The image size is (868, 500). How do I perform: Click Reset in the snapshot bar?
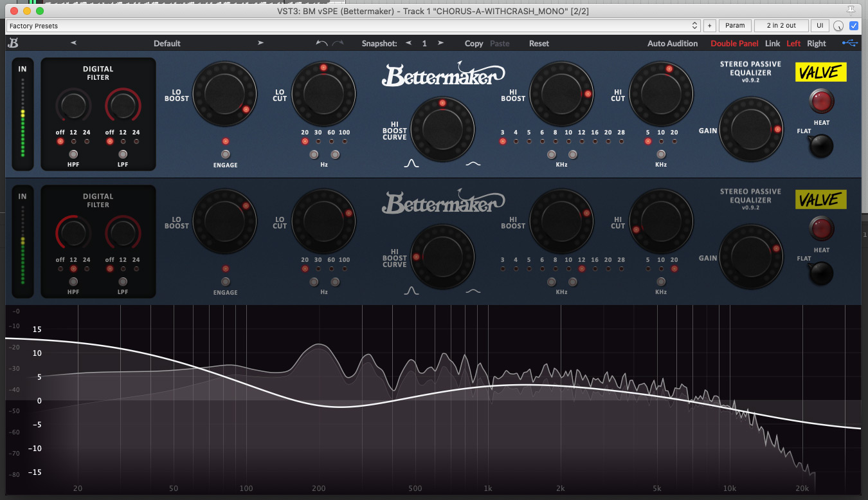coord(539,43)
